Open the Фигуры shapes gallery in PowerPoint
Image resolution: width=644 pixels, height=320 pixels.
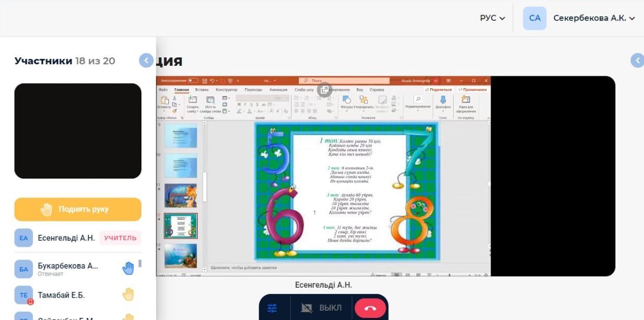coord(346,100)
